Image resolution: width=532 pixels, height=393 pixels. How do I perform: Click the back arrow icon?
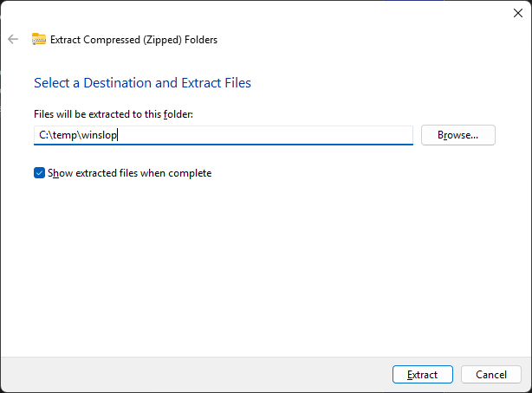pyautogui.click(x=13, y=39)
